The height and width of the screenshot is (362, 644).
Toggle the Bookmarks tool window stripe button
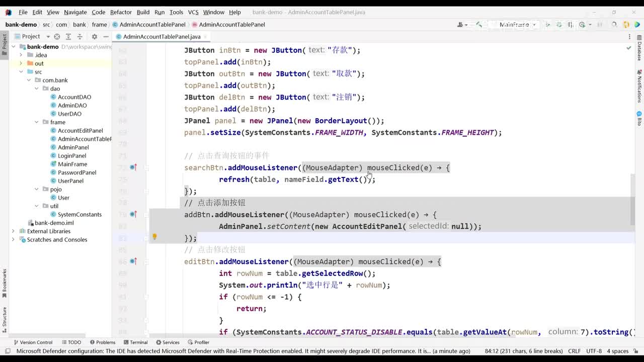coord(5,284)
